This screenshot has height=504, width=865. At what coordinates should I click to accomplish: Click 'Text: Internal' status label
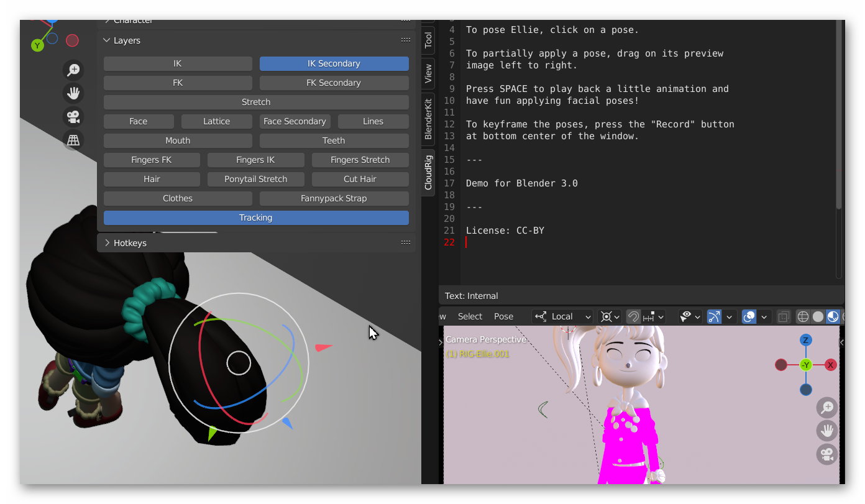pos(472,296)
